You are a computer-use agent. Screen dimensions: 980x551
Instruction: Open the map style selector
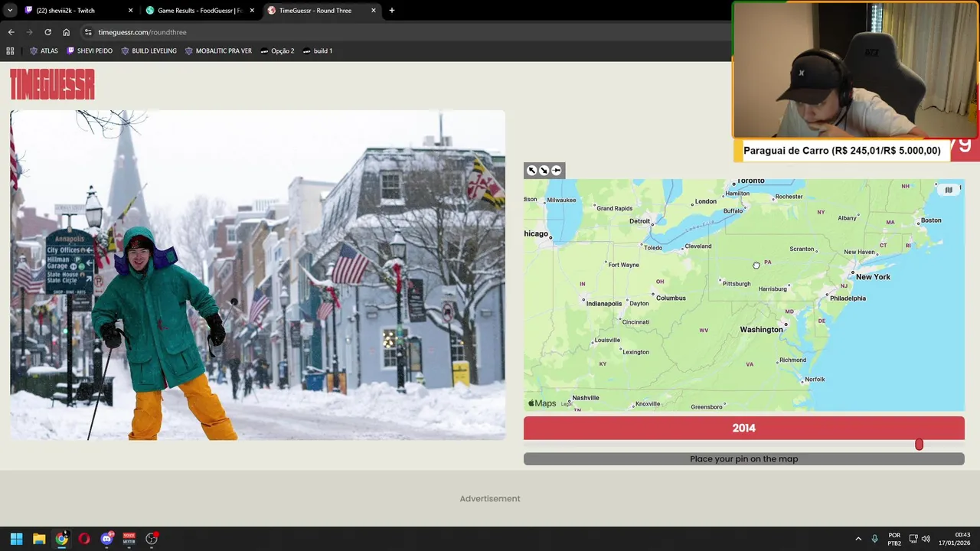(949, 190)
